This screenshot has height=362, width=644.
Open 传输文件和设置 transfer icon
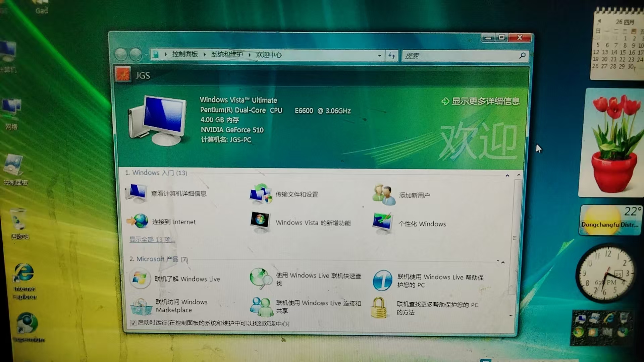(x=261, y=194)
